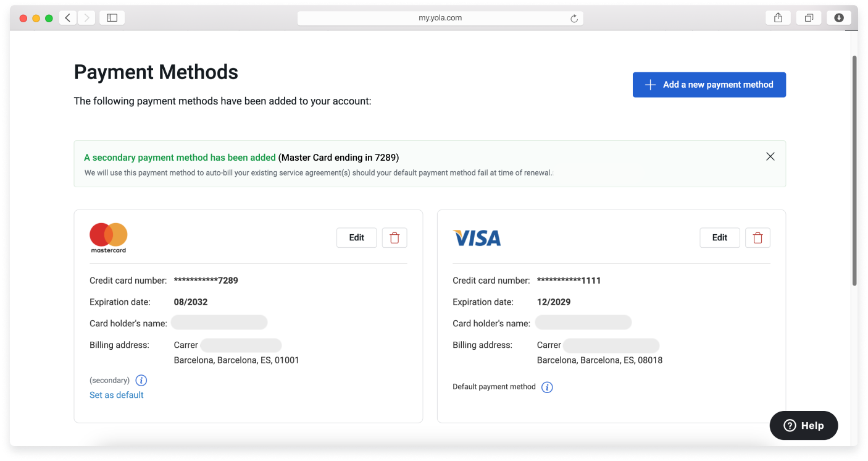Screen dimensions: 868x461
Task: Click the Mastercard logo
Action: click(108, 238)
